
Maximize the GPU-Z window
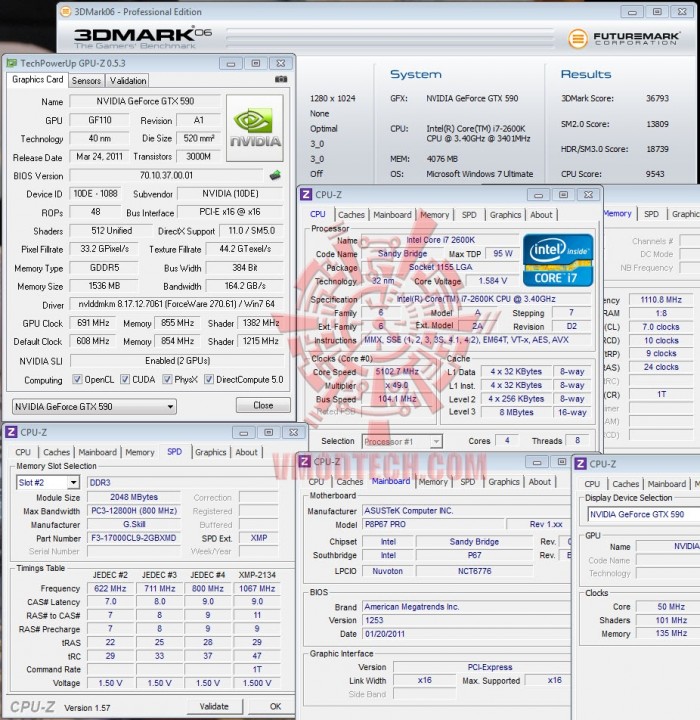pyautogui.click(x=256, y=63)
